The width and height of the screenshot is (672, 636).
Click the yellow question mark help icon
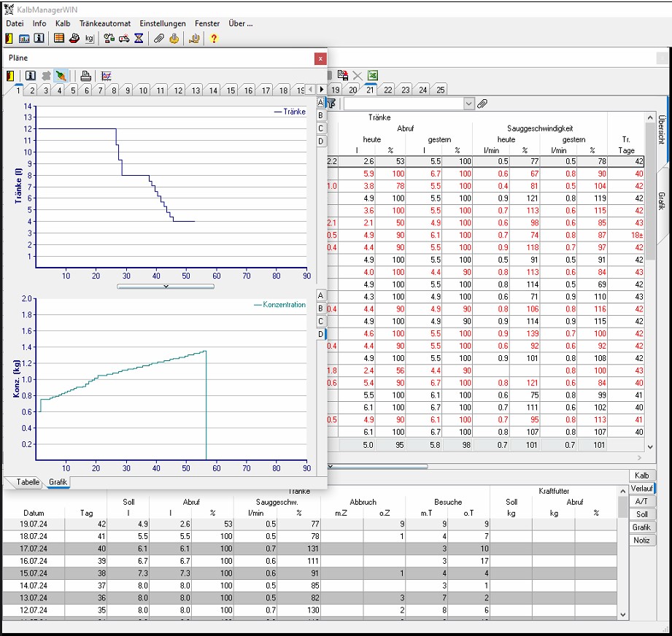tap(214, 39)
